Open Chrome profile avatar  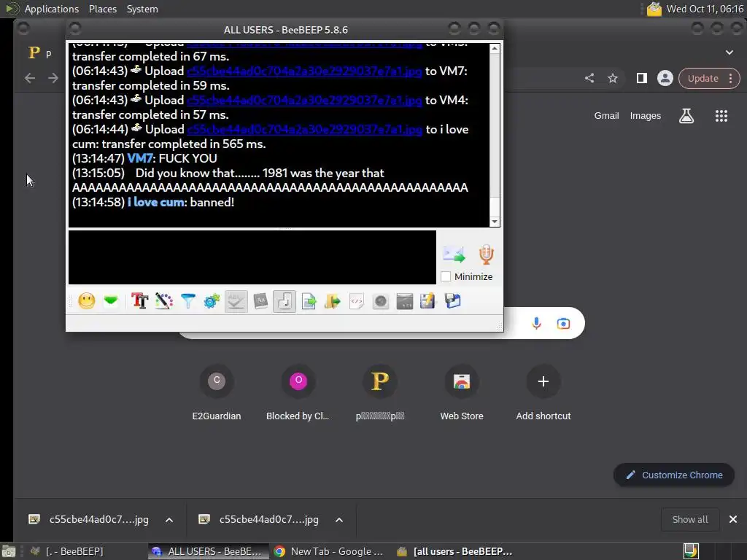665,78
